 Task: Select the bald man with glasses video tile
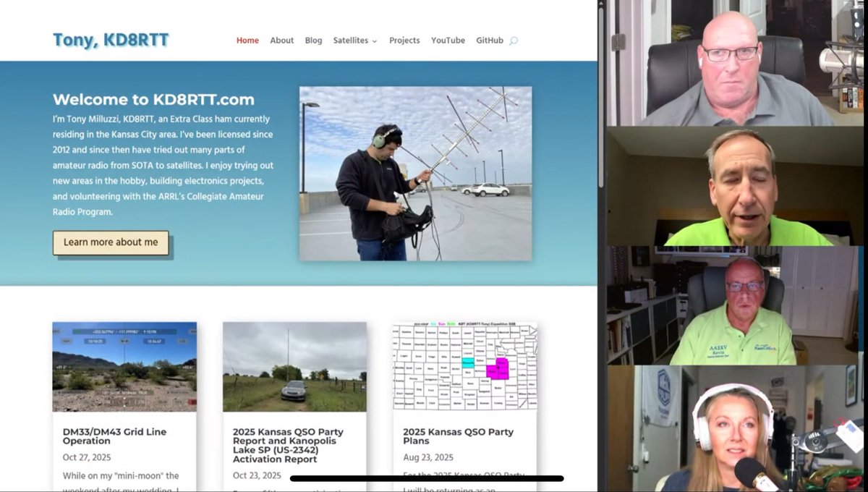pyautogui.click(x=736, y=63)
